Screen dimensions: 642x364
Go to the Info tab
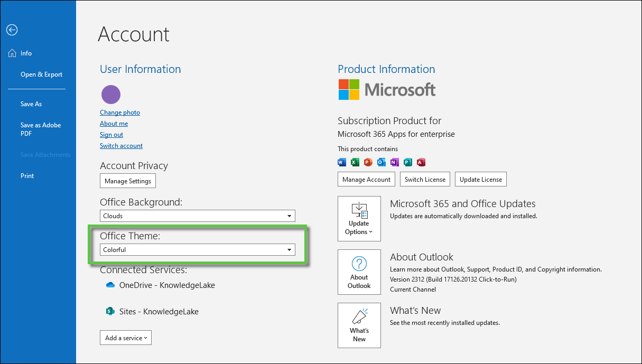pos(26,53)
